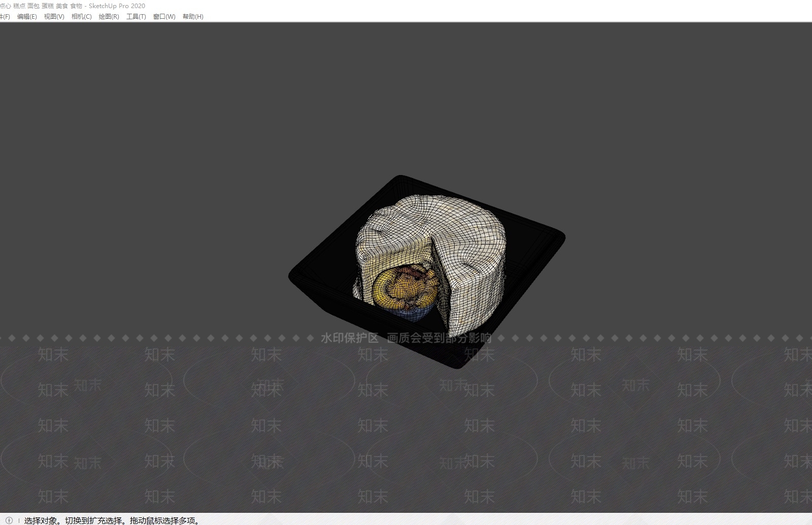This screenshot has width=812, height=525.
Task: Open the 相机(C) Camera menu
Action: (81, 16)
